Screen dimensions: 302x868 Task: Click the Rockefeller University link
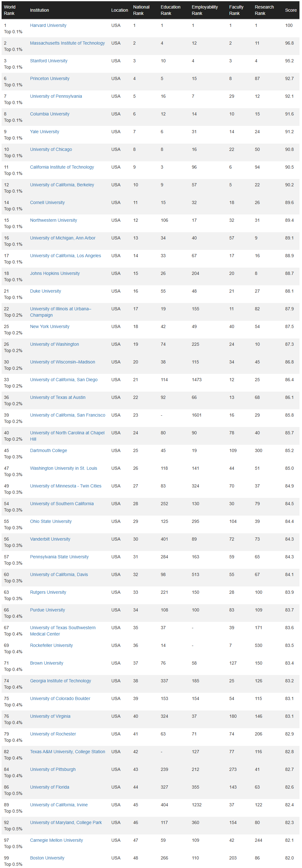click(51, 645)
